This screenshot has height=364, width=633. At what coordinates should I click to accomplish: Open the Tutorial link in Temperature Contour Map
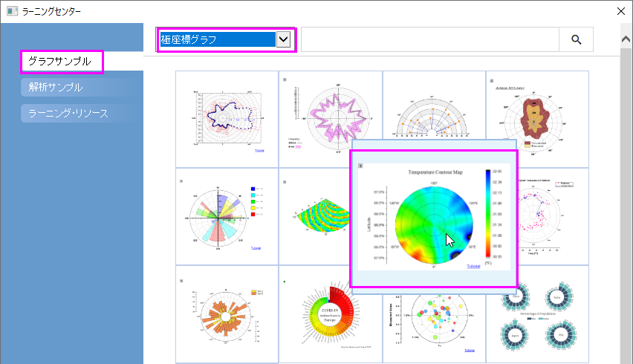(x=473, y=267)
